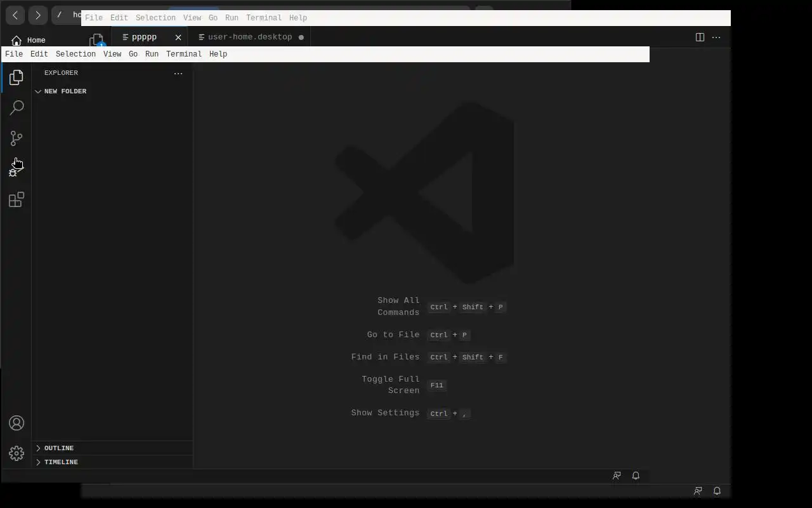
Task: Click Explorer icon with badge in back window
Action: click(96, 40)
